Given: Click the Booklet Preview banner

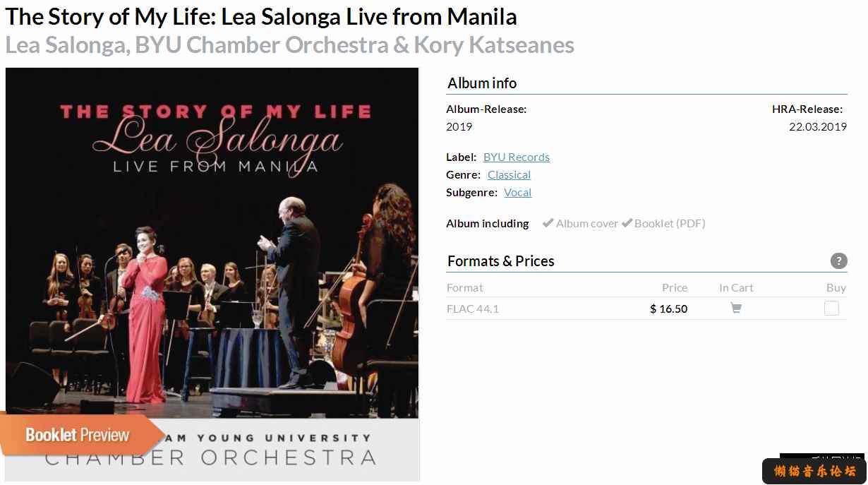Looking at the screenshot, I should (79, 434).
